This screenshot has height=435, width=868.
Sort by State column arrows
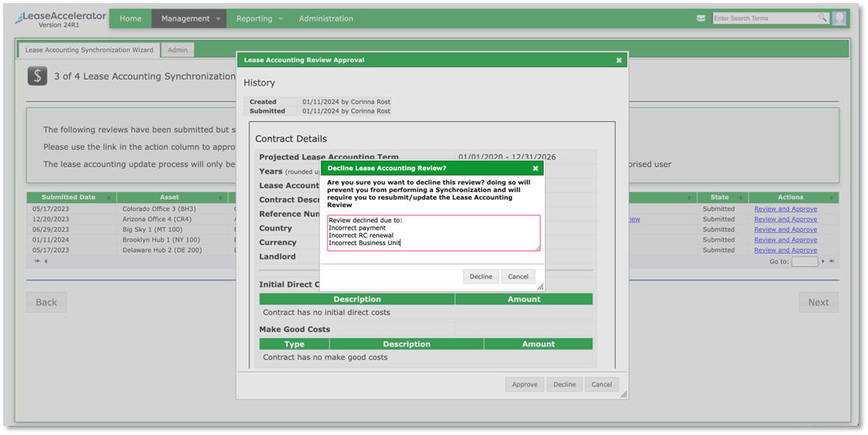pos(741,198)
